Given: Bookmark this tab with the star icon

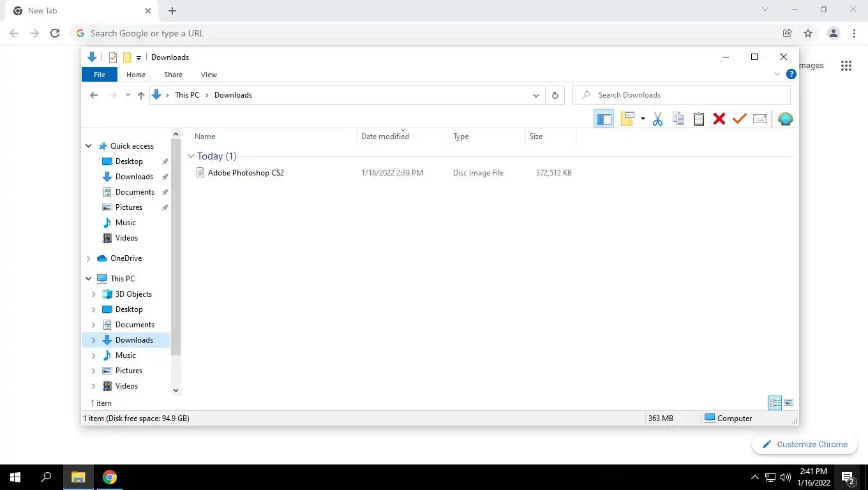Looking at the screenshot, I should [808, 33].
